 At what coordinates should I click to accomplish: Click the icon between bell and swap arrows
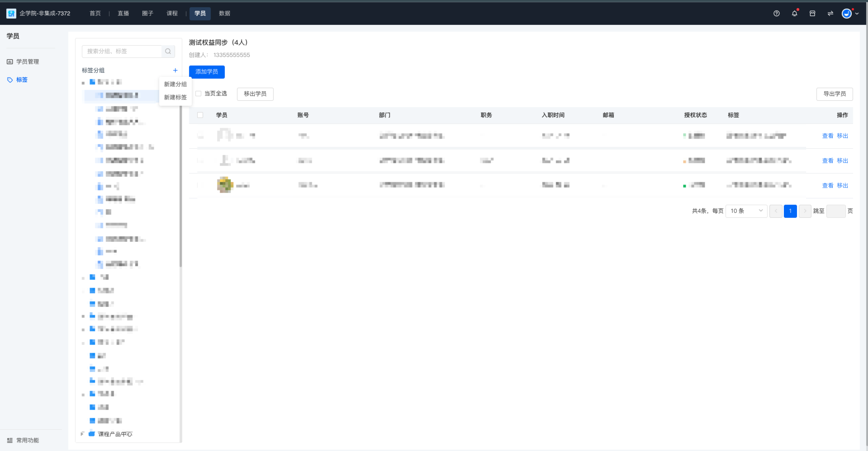pos(812,14)
